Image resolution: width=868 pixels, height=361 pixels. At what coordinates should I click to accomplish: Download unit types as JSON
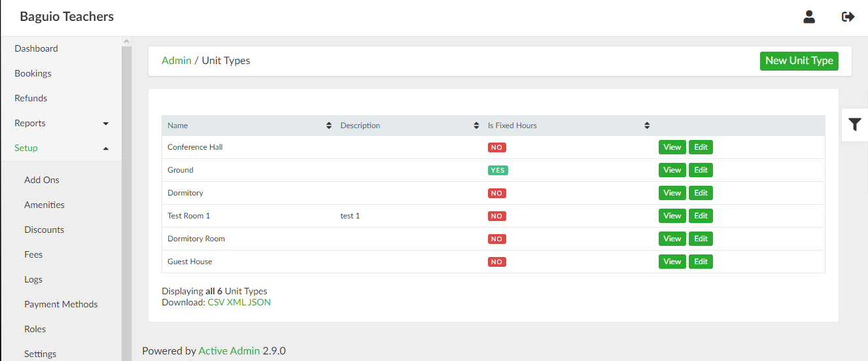pyautogui.click(x=259, y=302)
